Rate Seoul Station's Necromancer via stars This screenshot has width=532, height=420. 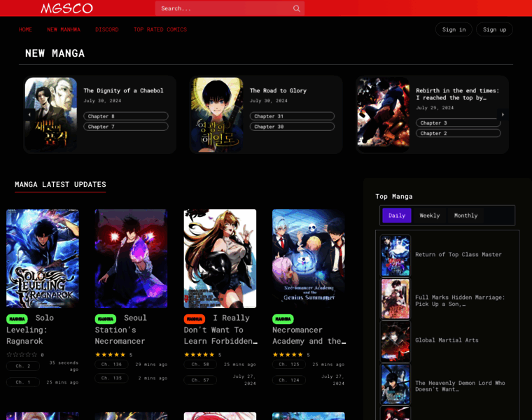point(111,355)
